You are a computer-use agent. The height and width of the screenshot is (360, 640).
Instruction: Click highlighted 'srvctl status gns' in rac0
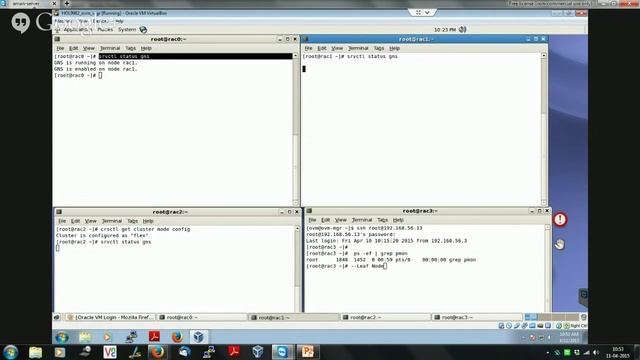tap(124, 56)
